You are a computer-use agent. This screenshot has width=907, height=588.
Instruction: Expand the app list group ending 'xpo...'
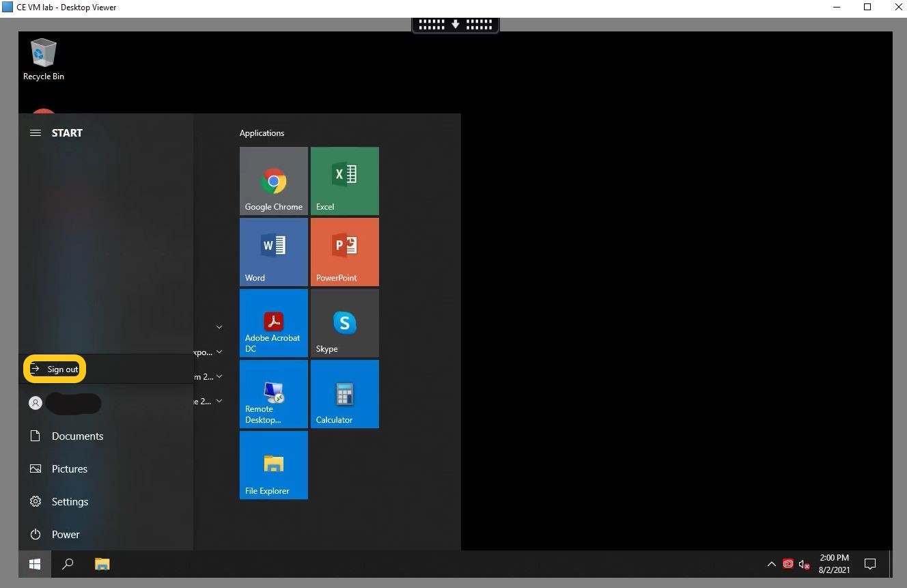pos(219,352)
